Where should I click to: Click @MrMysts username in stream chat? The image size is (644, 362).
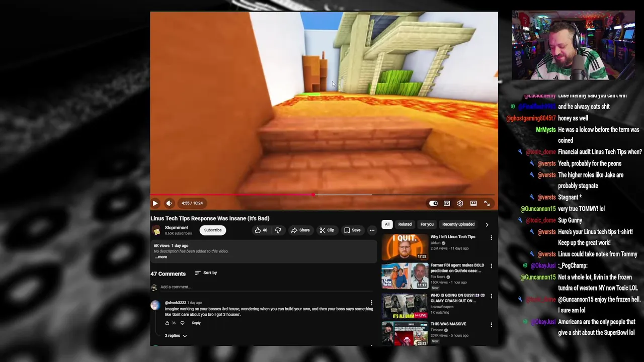[x=545, y=130]
